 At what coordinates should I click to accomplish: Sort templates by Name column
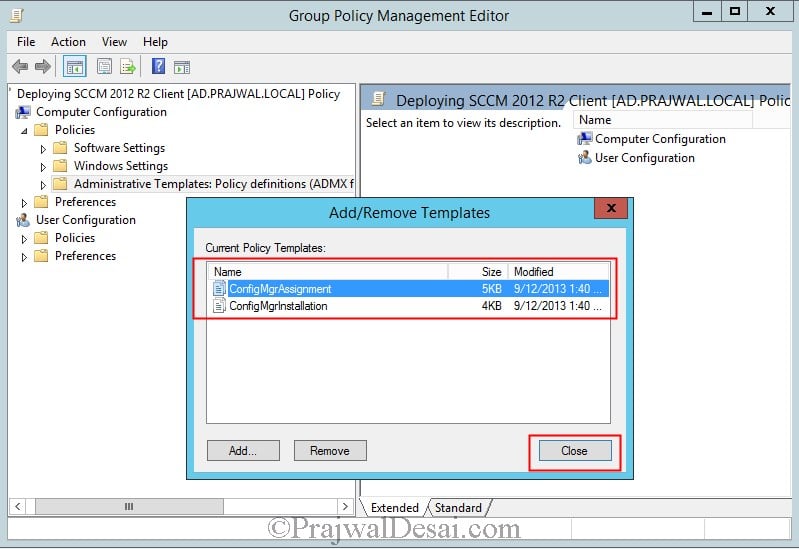(328, 272)
